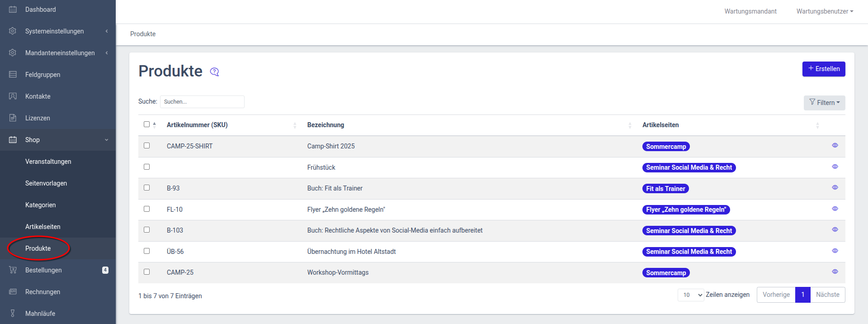Go to Artikelseiten in the sidebar
The height and width of the screenshot is (324, 868).
pyautogui.click(x=43, y=227)
